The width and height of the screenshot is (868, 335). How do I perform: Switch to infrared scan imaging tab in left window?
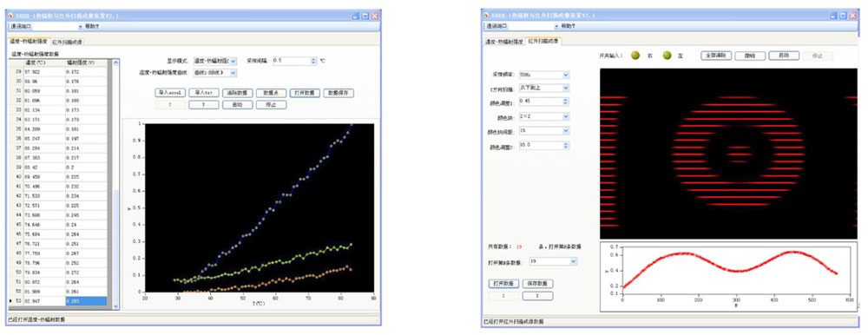(67, 42)
